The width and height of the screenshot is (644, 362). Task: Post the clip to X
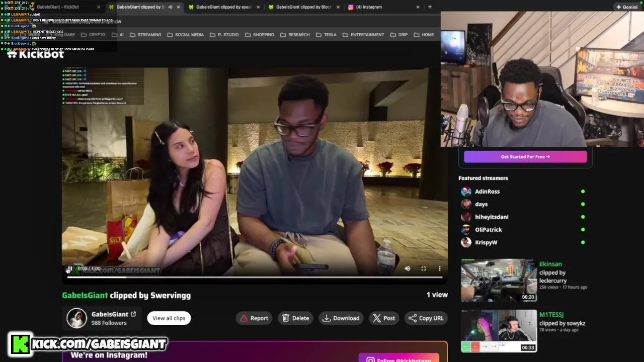pyautogui.click(x=384, y=318)
